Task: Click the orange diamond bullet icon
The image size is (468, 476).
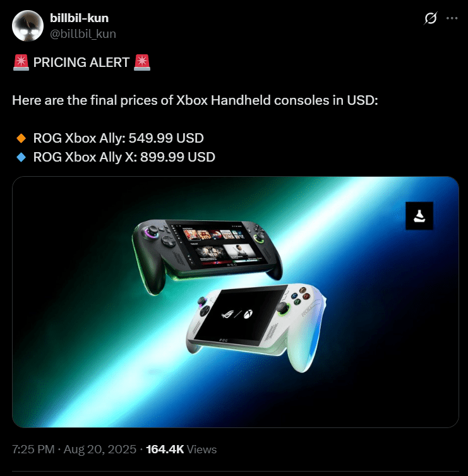Action: coord(21,138)
